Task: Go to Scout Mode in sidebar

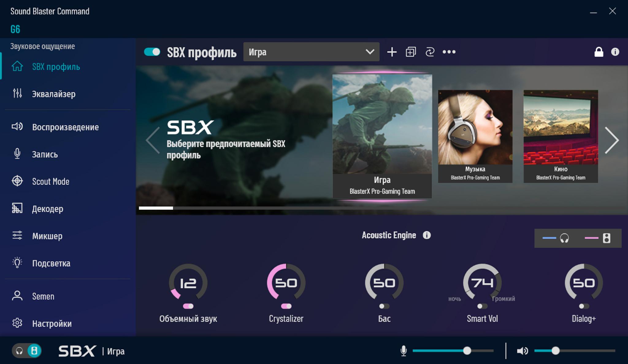Action: (x=51, y=181)
